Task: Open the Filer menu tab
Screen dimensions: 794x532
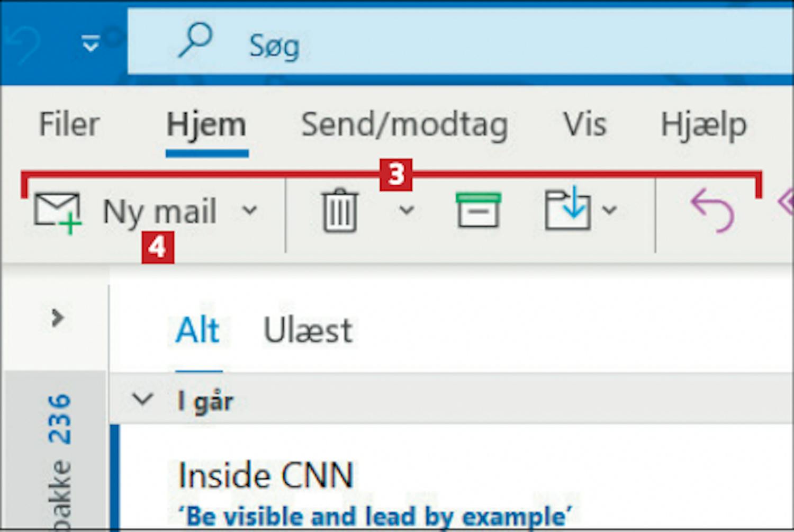Action: 69,125
